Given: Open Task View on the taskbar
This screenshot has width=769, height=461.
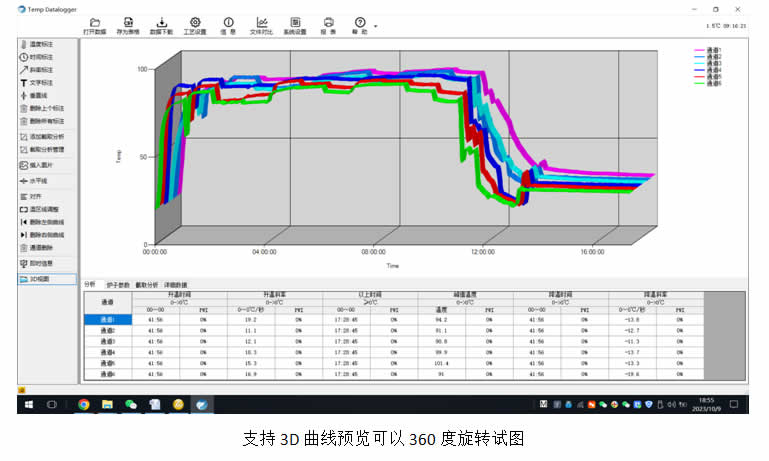Looking at the screenshot, I should click(51, 404).
